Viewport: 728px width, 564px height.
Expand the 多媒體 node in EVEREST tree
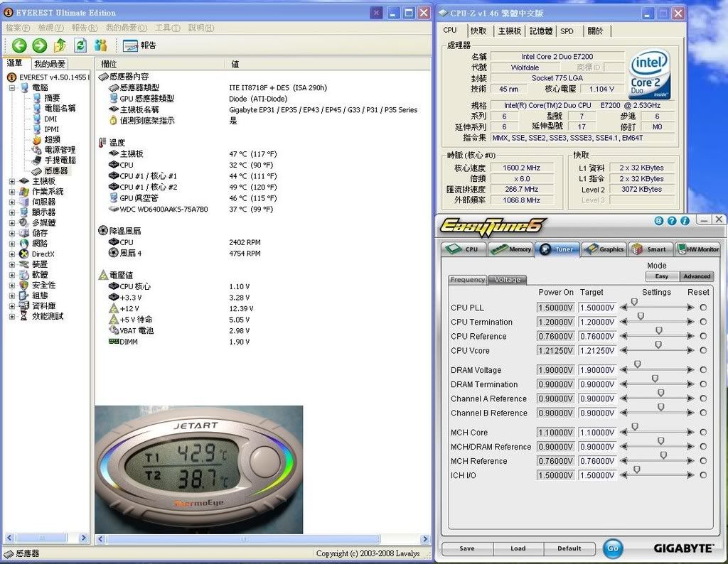tap(12, 223)
